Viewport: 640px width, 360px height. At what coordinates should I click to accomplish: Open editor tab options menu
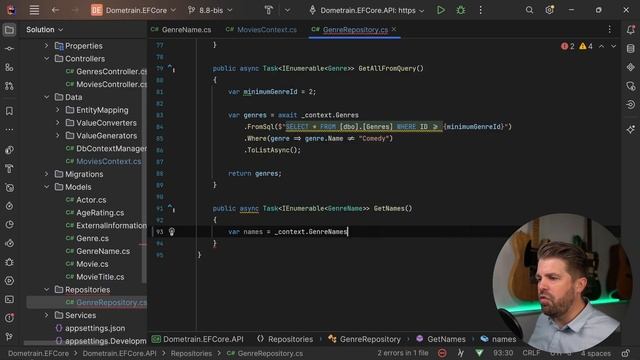tap(609, 29)
